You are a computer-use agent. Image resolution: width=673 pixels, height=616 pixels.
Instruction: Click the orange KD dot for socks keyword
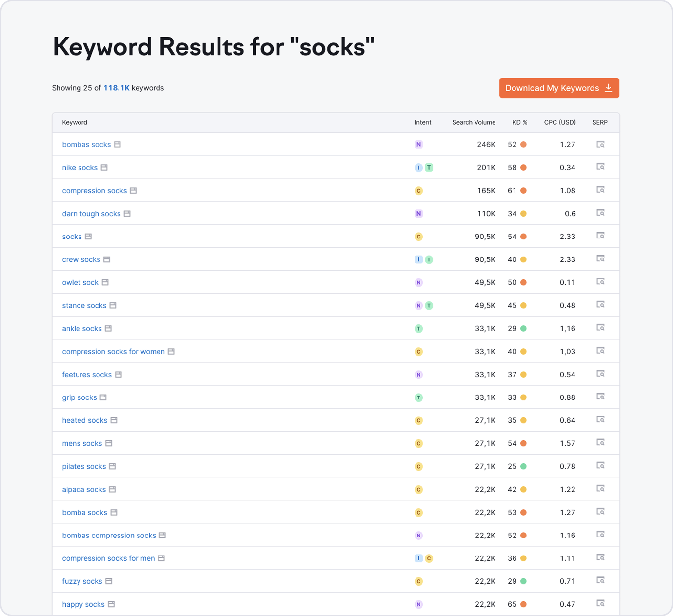click(x=524, y=236)
